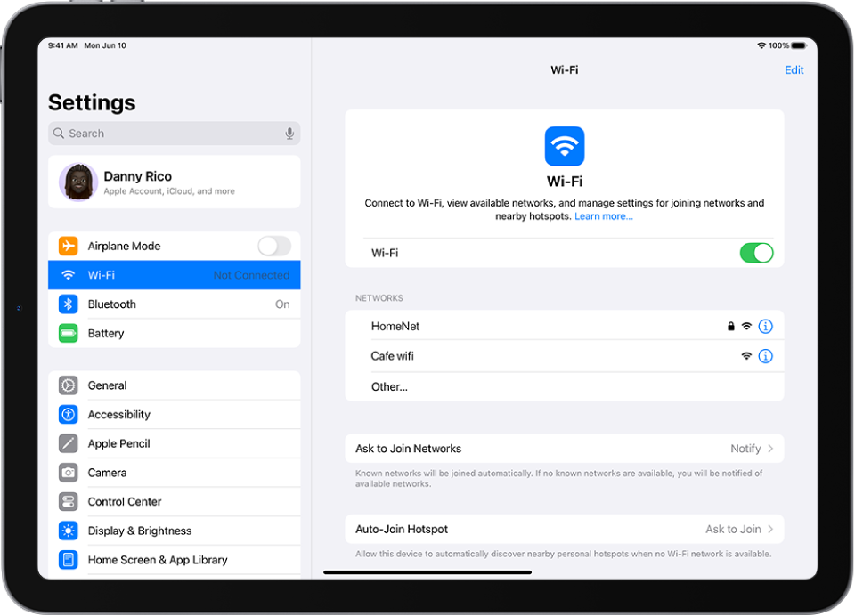Tap the microphone icon in search bar
This screenshot has width=855, height=616.
289,133
